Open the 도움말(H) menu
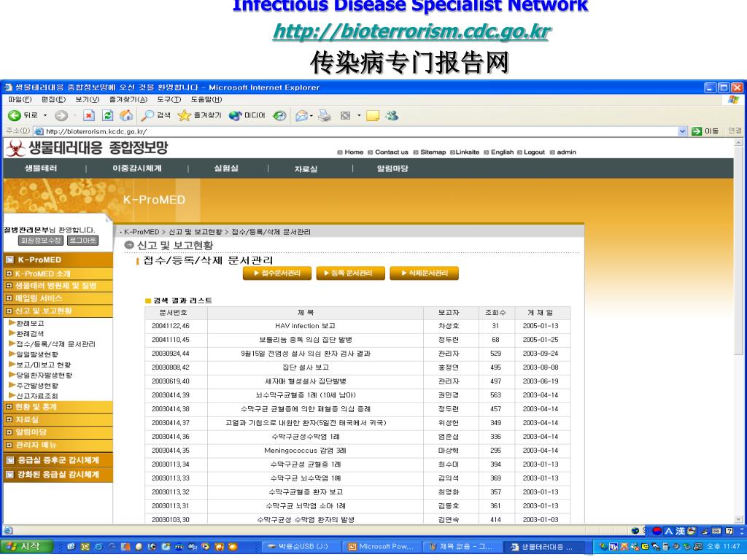Viewport: 747px width, 560px height. point(206,99)
